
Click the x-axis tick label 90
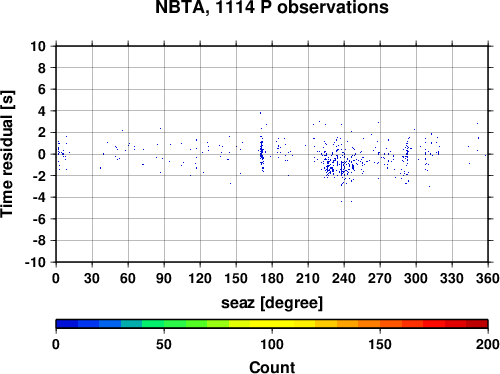point(164,278)
